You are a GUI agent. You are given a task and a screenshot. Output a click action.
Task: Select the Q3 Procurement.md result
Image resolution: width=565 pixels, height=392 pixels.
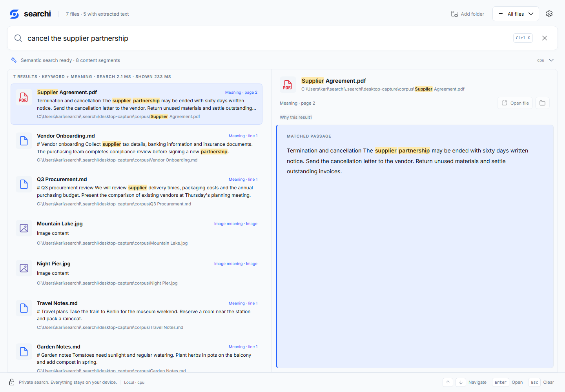pyautogui.click(x=137, y=191)
